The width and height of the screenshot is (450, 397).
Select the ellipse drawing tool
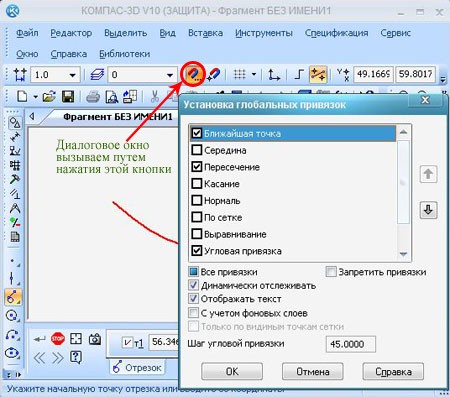13,353
